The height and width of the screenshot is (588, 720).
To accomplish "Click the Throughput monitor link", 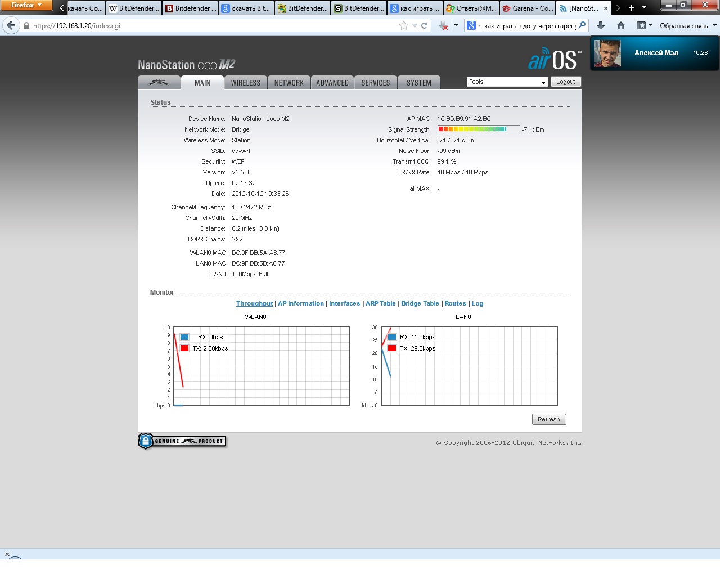I will click(x=254, y=303).
